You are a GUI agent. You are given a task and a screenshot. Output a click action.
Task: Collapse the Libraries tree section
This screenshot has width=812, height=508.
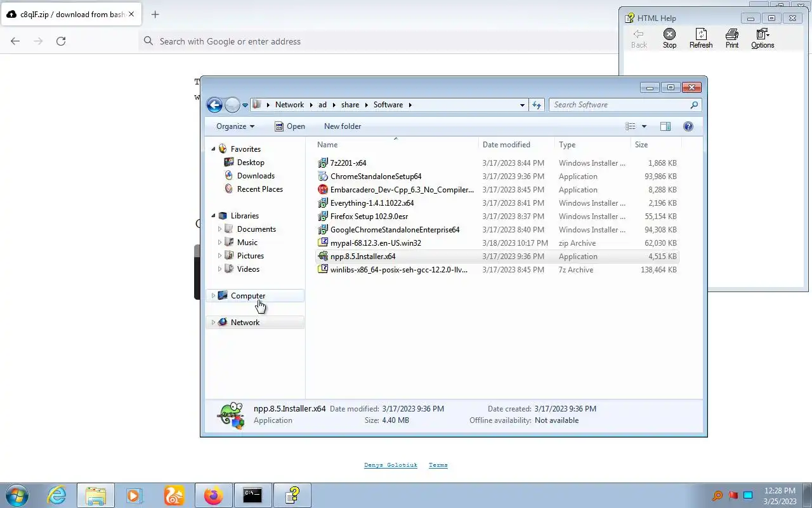tap(213, 216)
